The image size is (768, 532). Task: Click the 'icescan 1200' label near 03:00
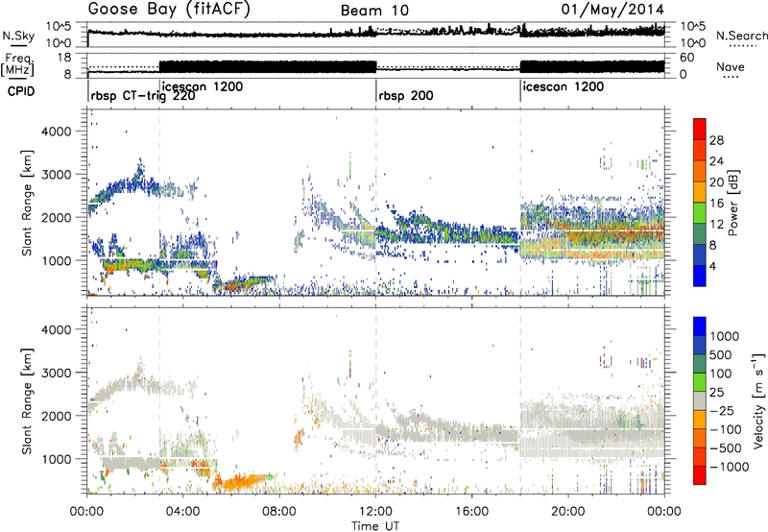tap(203, 86)
